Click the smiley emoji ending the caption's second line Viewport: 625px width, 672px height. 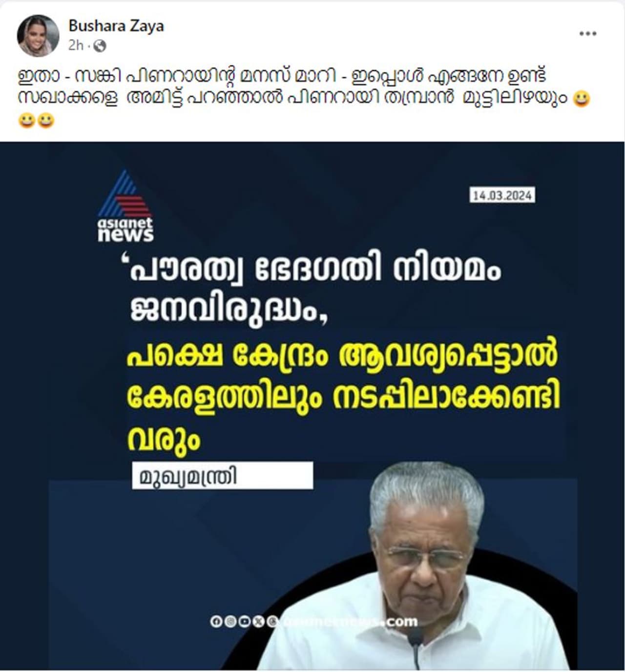point(581,99)
